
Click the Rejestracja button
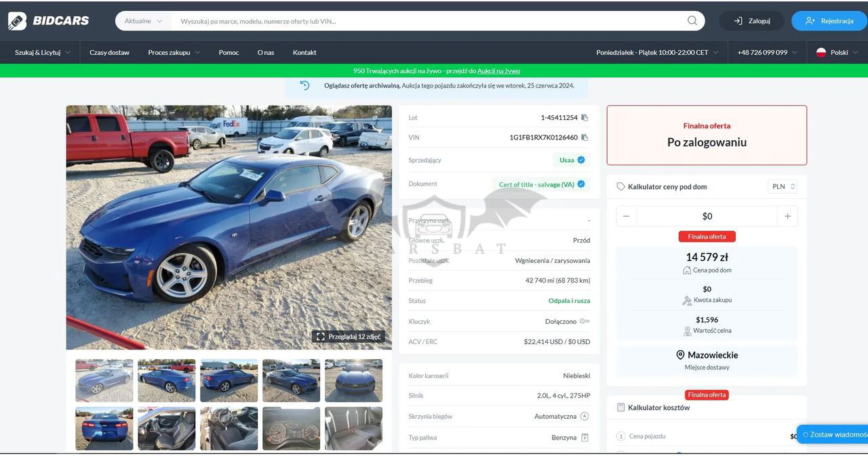pyautogui.click(x=829, y=21)
